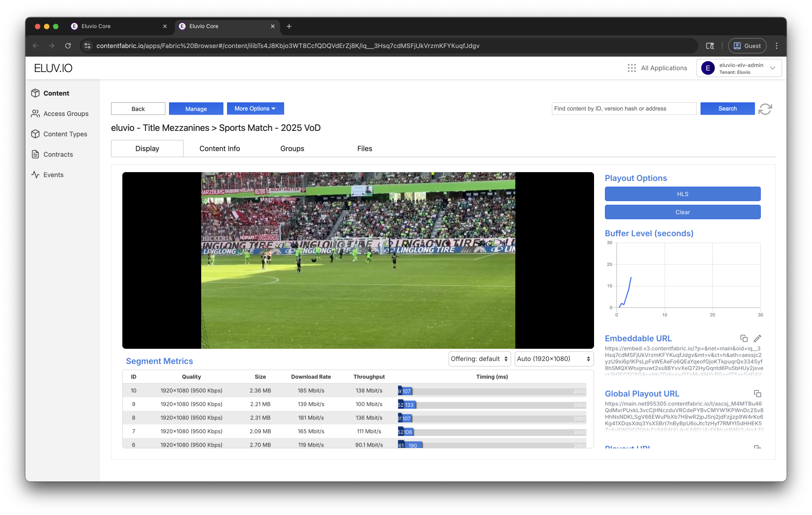Open the Offering: default selector
The height and width of the screenshot is (515, 812).
pyautogui.click(x=479, y=359)
